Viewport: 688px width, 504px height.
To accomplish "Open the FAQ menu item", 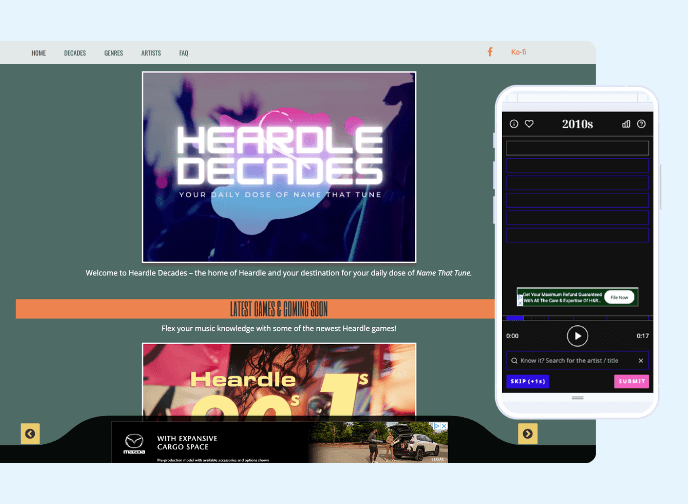I will [x=184, y=53].
